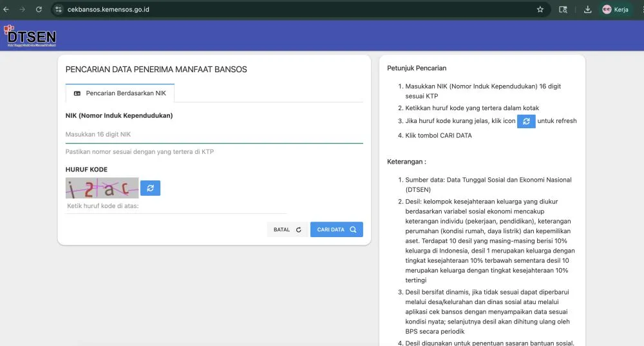This screenshot has height=346, width=644.
Task: Focus the captcha code input field
Action: tap(176, 206)
